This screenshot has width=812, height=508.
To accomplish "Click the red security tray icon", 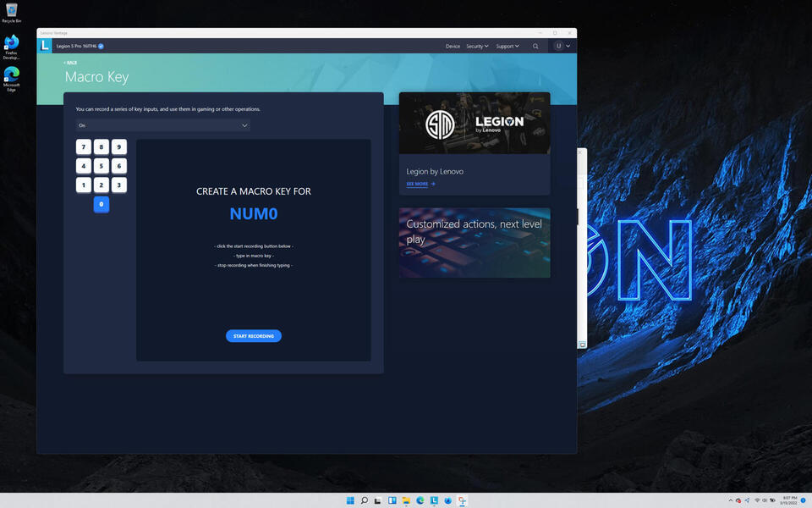I will pos(738,500).
